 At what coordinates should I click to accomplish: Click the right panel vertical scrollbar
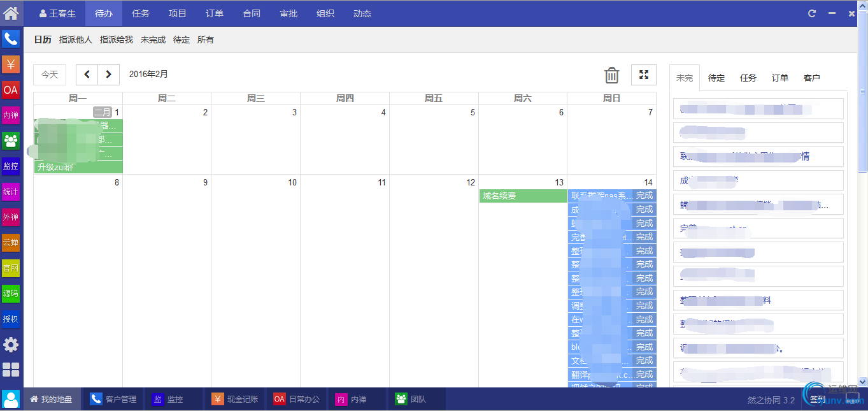tap(863, 96)
